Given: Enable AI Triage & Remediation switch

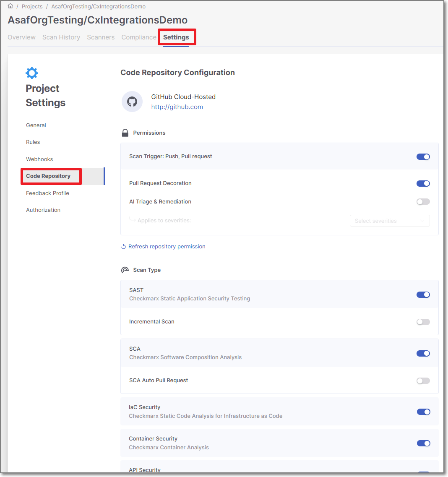Looking at the screenshot, I should pyautogui.click(x=423, y=202).
